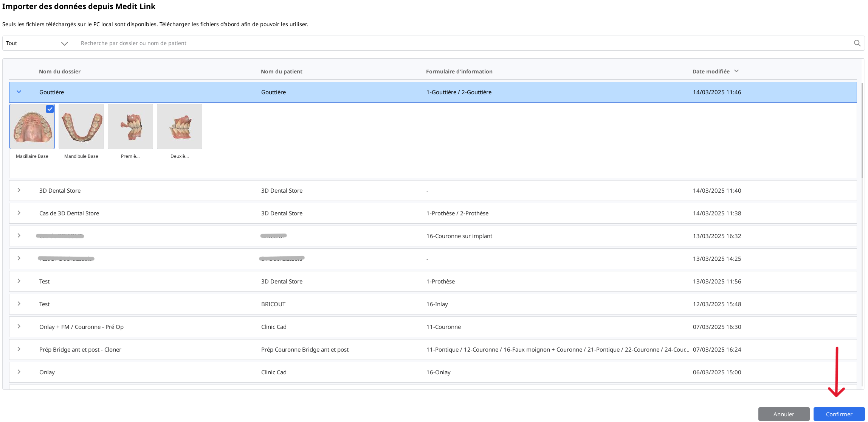This screenshot has height=422, width=868.
Task: Click the Nom du patient column header
Action: point(281,72)
